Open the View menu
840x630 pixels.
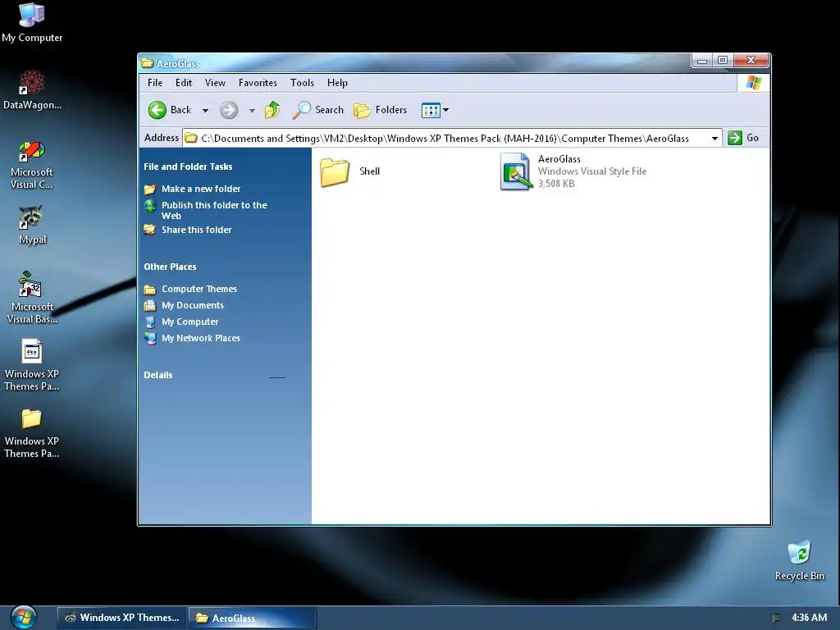(x=215, y=83)
